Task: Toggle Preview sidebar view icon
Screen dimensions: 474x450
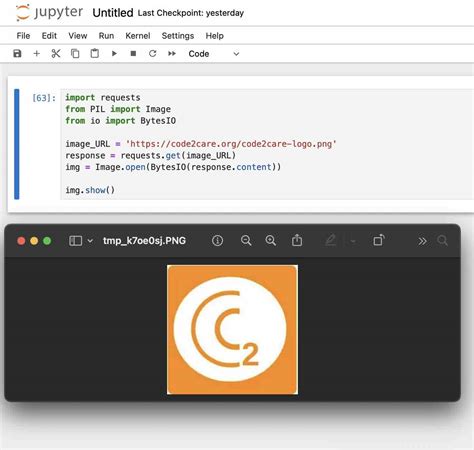Action: [75, 241]
